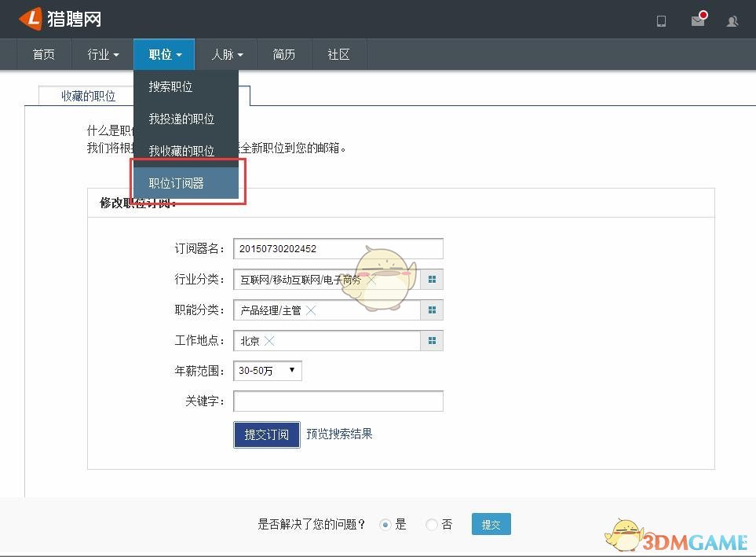
Task: Switch to the 收藏的职位 tab
Action: click(x=88, y=96)
